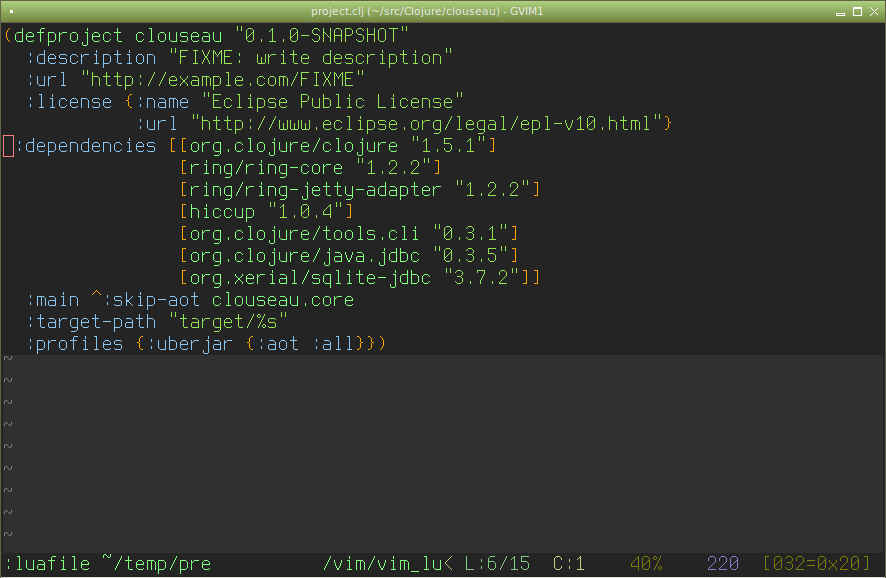Click the line indicator 'L:6/15'
The height and width of the screenshot is (578, 886).
pyautogui.click(x=497, y=564)
